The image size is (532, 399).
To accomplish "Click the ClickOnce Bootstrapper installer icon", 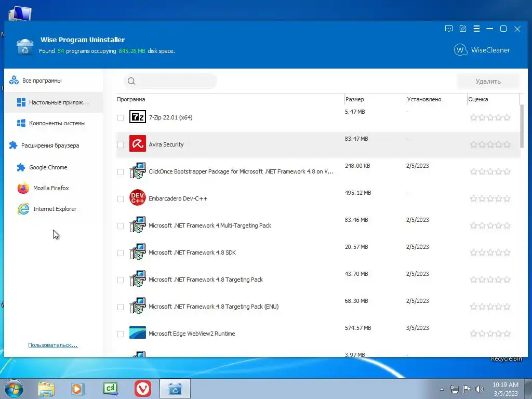I will pos(137,170).
